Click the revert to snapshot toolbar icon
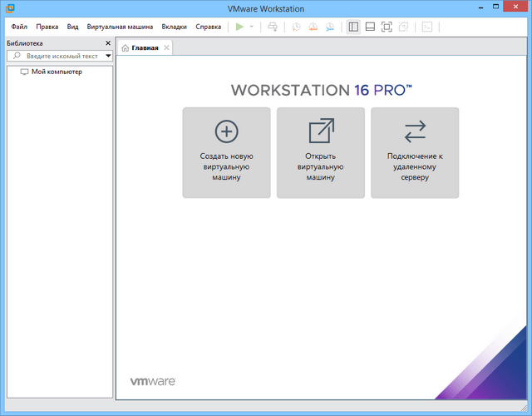 coord(313,27)
